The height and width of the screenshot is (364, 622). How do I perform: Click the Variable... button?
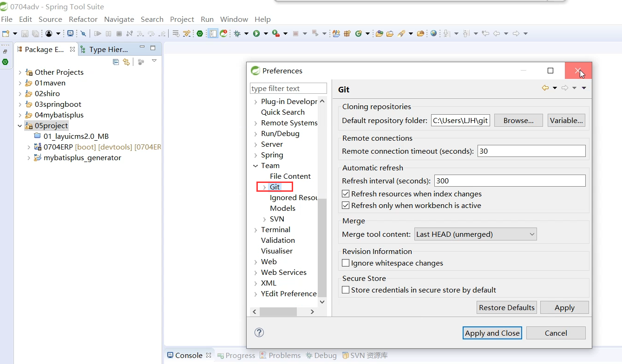pyautogui.click(x=566, y=120)
